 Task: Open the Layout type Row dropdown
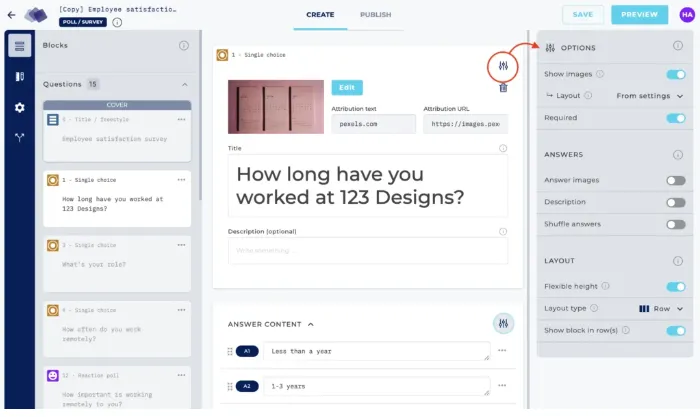point(661,308)
